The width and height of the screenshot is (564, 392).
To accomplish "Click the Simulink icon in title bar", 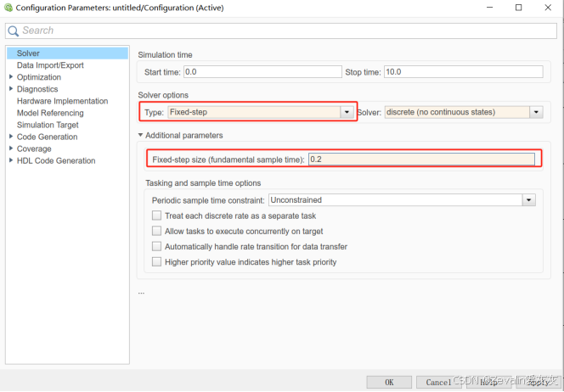I will (x=9, y=8).
